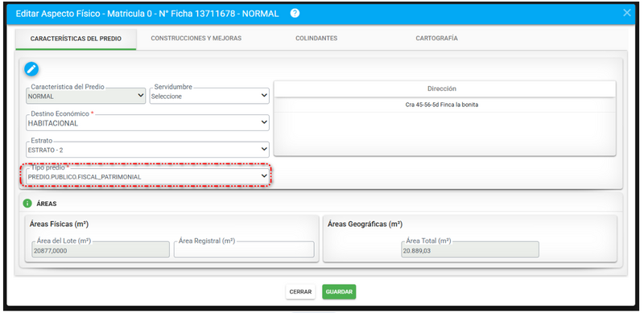Expand the Servidumbre dropdown
Screen dimensions: 644x313
click(x=209, y=96)
